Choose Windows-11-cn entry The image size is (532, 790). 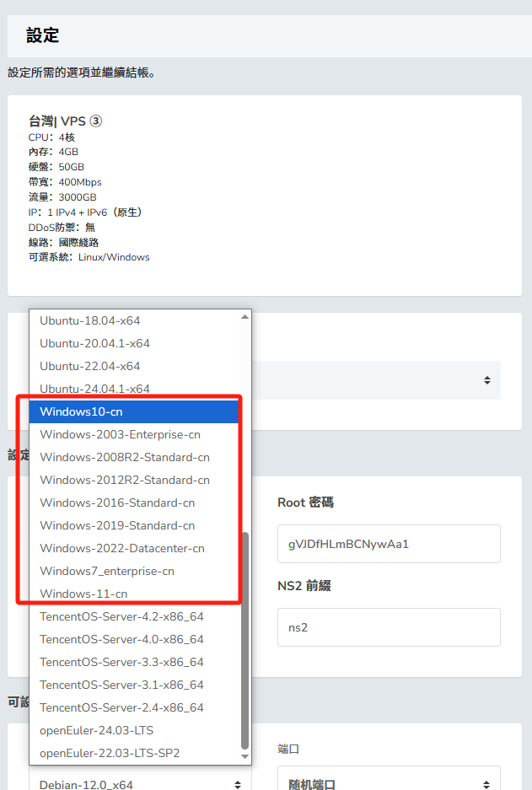(134, 594)
